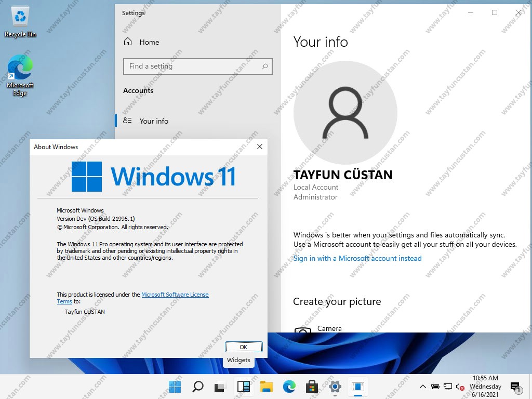This screenshot has width=532, height=399.
Task: Go to Settings Home
Action: tap(141, 42)
